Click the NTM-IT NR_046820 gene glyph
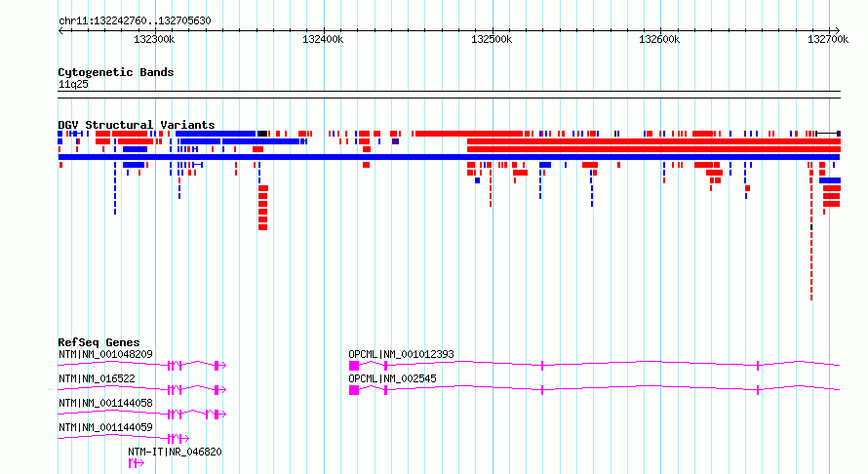The width and height of the screenshot is (868, 474). [137, 463]
